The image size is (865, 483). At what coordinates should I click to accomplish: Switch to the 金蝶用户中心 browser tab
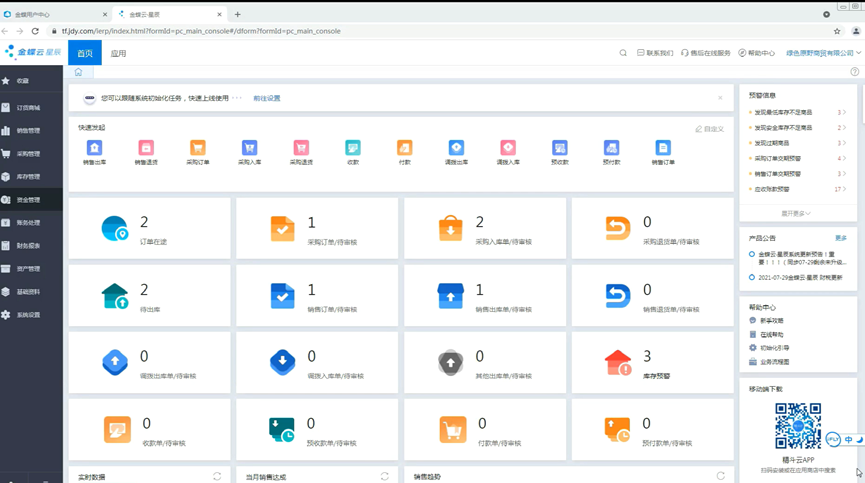pos(55,14)
